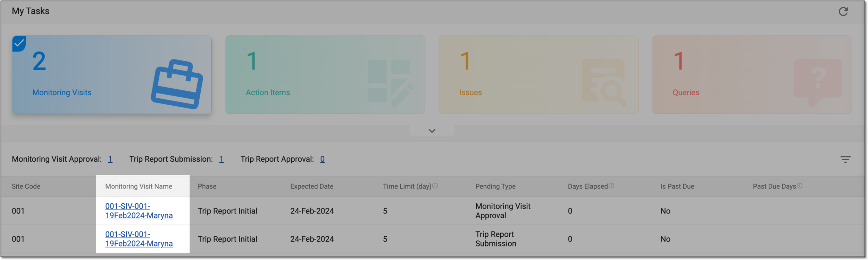Click the Issues magnifier document icon

(x=604, y=82)
